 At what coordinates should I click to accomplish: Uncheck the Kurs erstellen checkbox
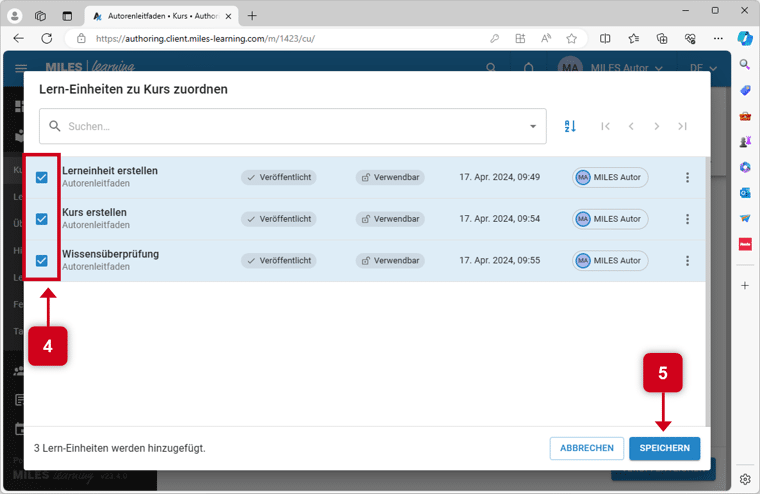click(42, 219)
